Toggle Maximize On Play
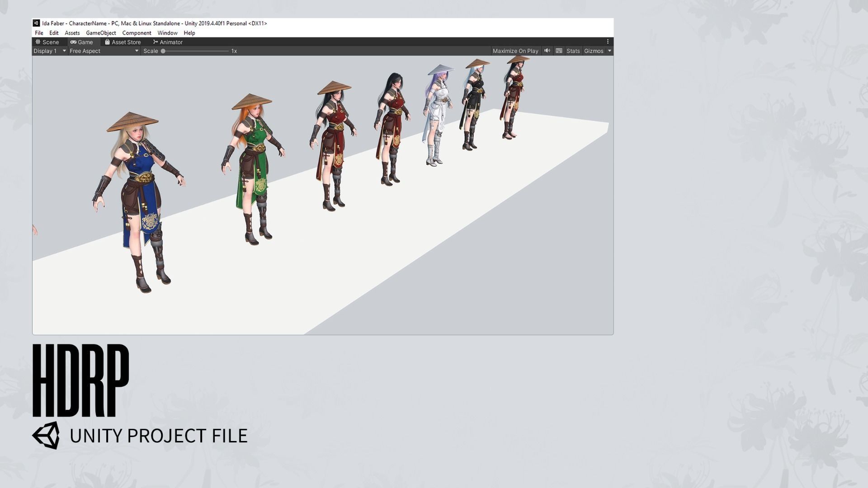The width and height of the screenshot is (868, 488). click(515, 51)
